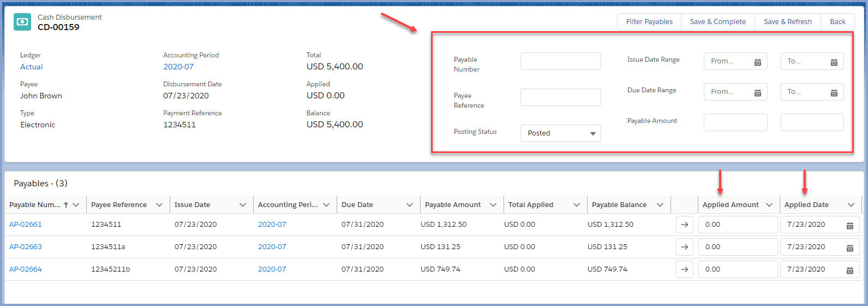Image resolution: width=868 pixels, height=306 pixels.
Task: Open calendar for Due Date Range To
Action: pos(834,92)
